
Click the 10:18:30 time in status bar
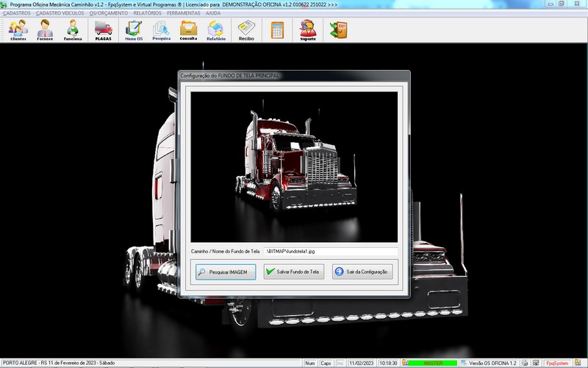click(x=388, y=363)
